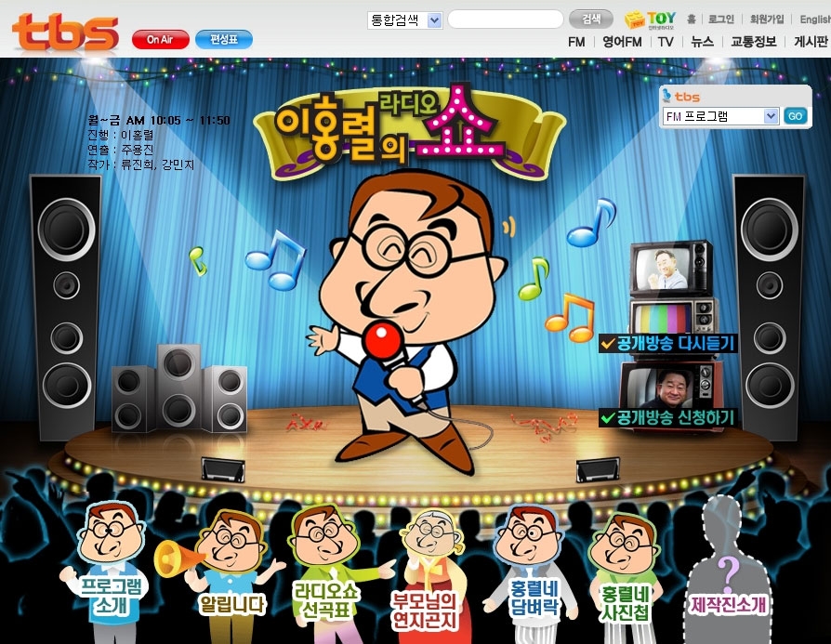Click the tbs logo
This screenshot has width=831, height=644.
pos(65,32)
